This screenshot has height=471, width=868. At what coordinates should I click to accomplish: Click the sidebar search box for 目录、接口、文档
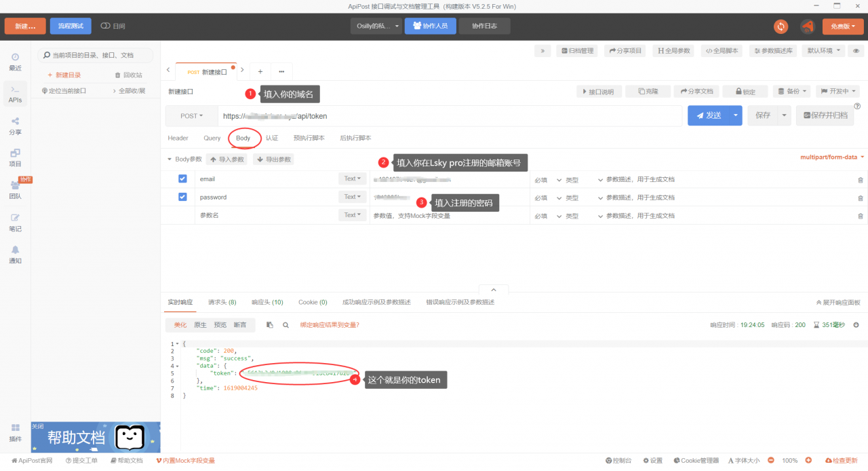95,55
